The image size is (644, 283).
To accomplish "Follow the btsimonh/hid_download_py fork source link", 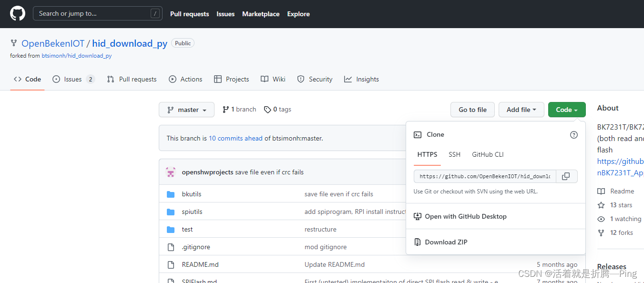I will tap(77, 56).
